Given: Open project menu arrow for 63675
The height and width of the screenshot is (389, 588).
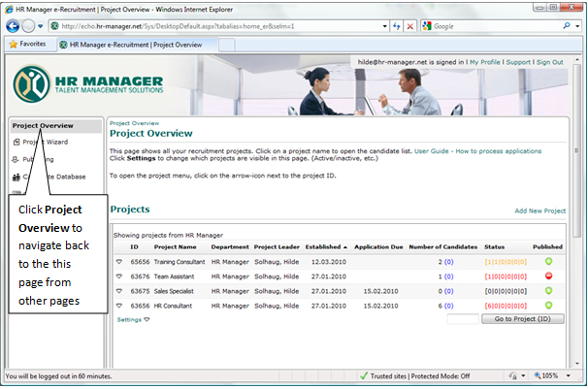Looking at the screenshot, I should 119,291.
